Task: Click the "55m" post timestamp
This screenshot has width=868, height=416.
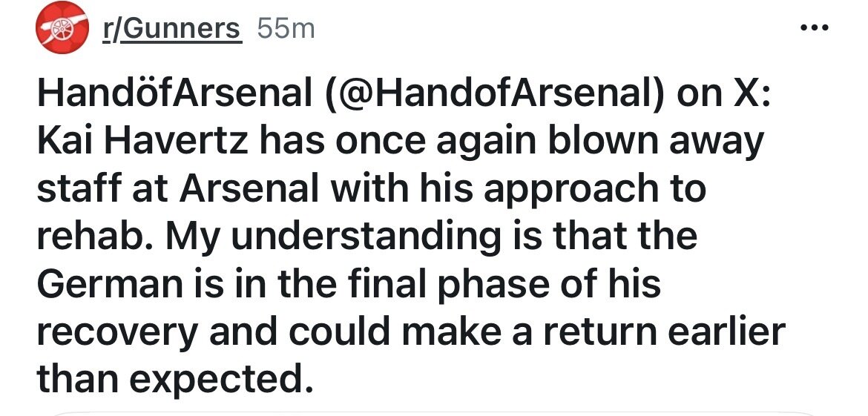Action: pos(286,30)
